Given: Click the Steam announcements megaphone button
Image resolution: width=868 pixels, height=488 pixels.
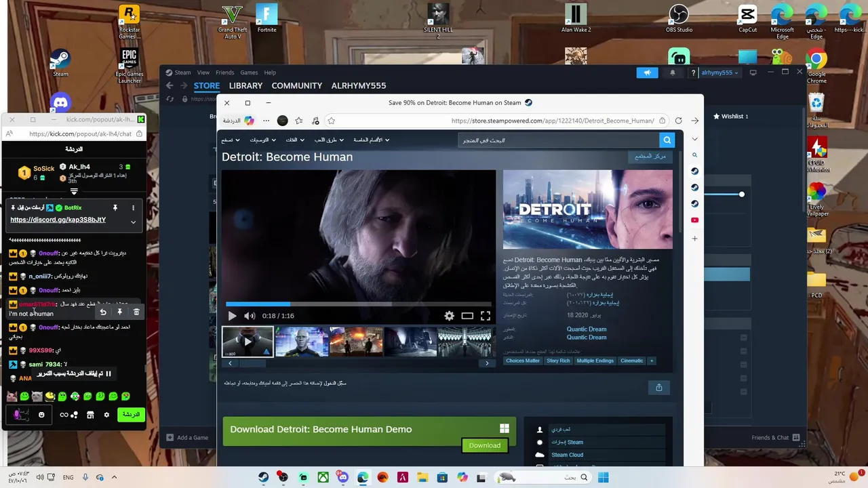Looking at the screenshot, I should [647, 73].
